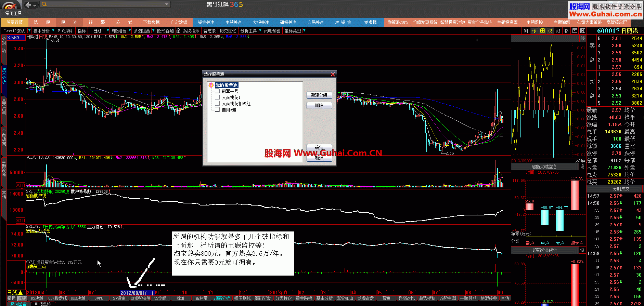Image resolution: width=644 pixels, height=306 pixels.
Task: Open the search box dropdown arrow
Action: (x=167, y=4)
